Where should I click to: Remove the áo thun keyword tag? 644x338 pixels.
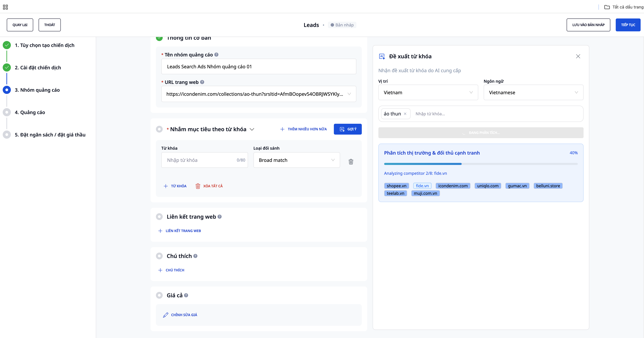[x=405, y=114]
